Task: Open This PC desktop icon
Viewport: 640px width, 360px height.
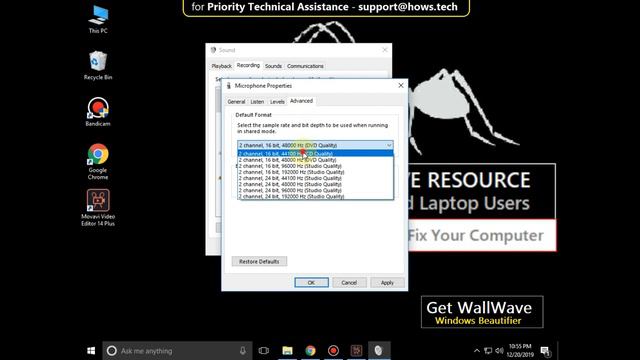Action: [x=98, y=19]
